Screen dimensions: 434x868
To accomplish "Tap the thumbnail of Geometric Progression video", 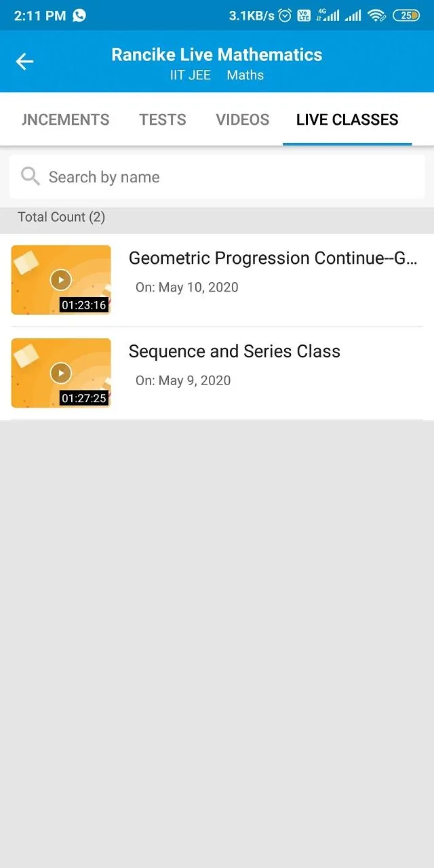I will 61,279.
